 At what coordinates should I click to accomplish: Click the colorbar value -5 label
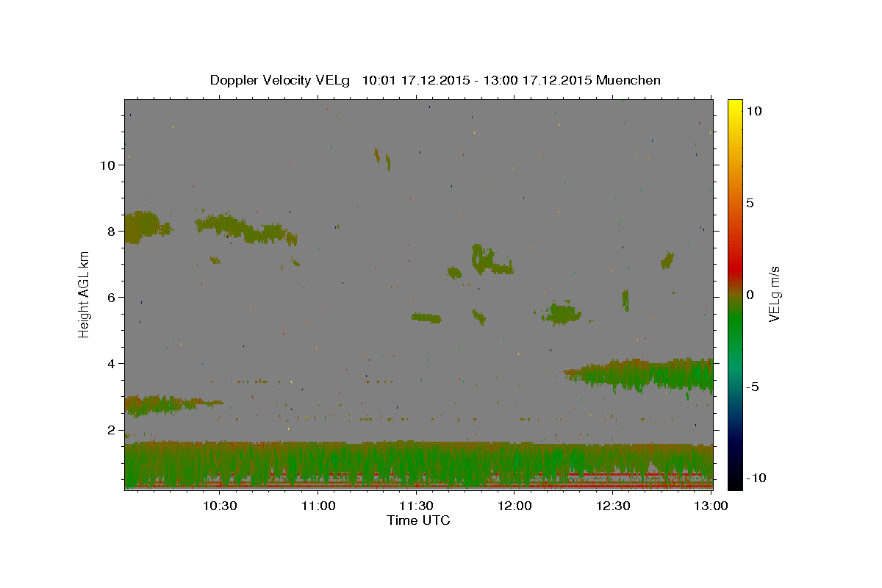pos(752,387)
